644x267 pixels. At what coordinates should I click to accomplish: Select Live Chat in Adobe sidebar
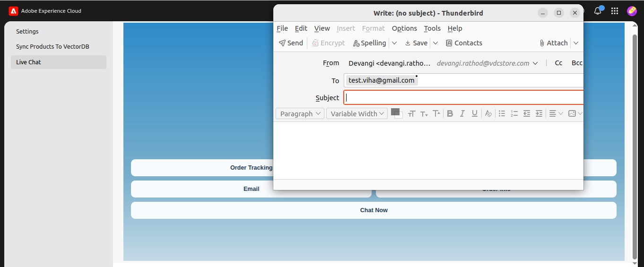click(59, 62)
